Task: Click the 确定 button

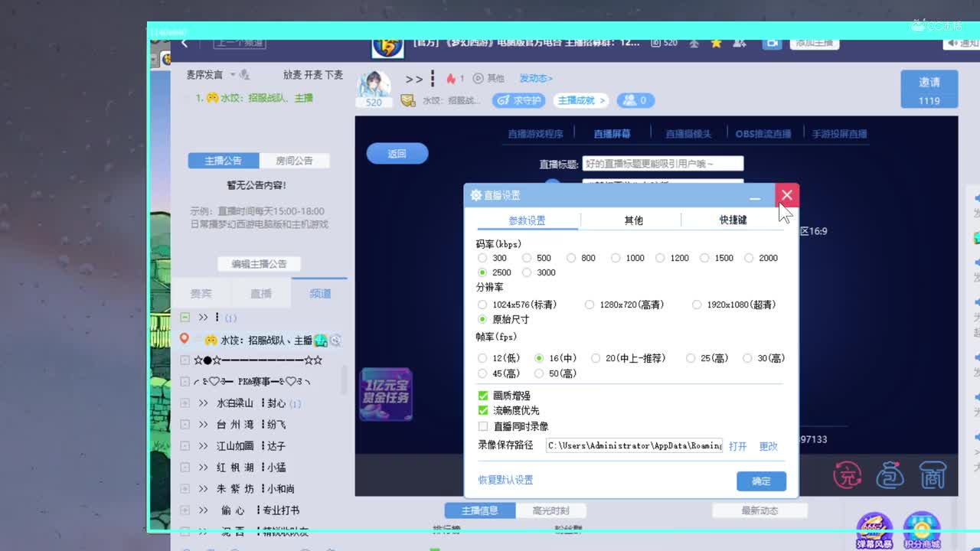Action: coord(761,481)
